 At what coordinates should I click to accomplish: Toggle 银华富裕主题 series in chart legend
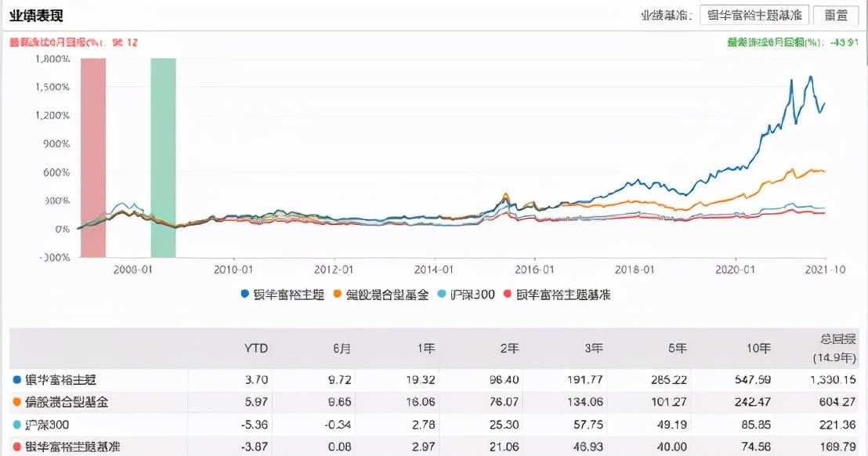tap(282, 295)
